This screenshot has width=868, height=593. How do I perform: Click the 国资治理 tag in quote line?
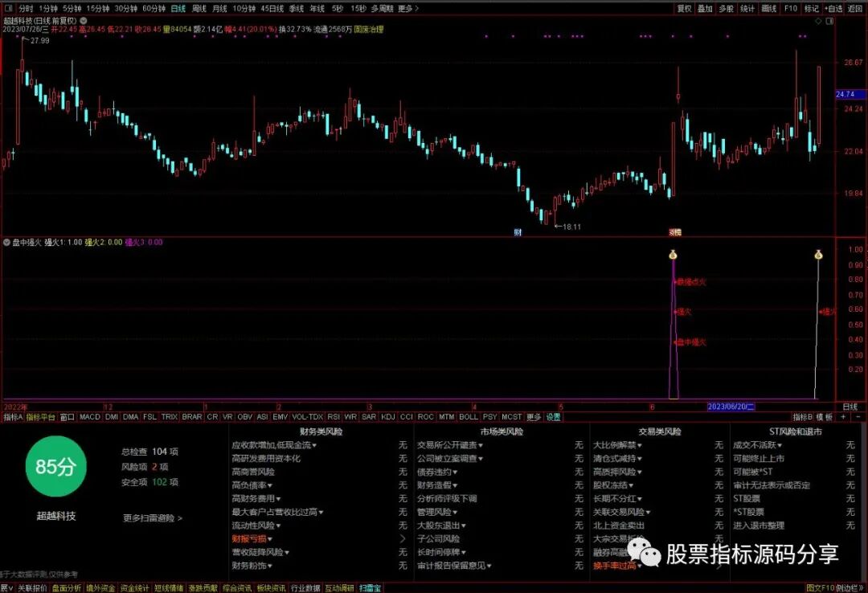pyautogui.click(x=368, y=30)
